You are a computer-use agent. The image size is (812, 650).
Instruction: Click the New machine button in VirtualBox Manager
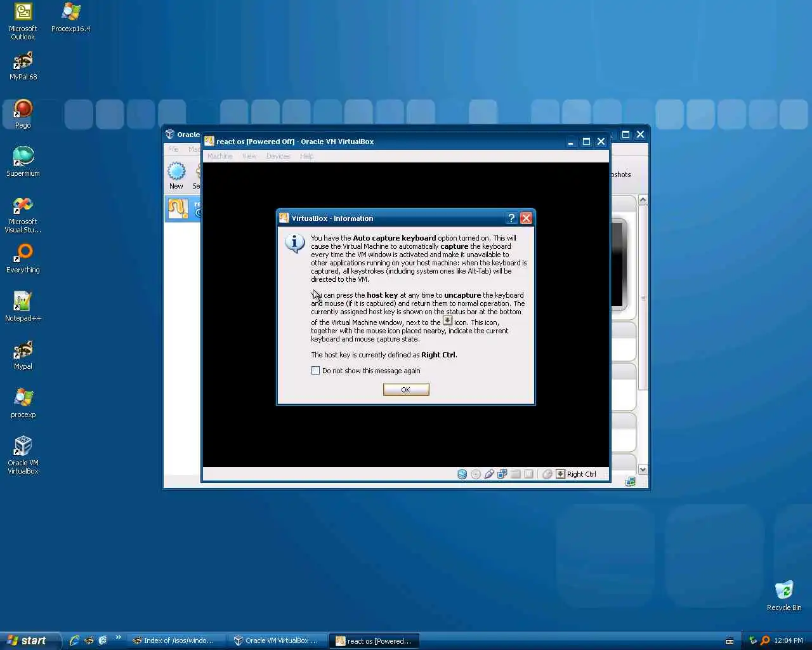click(176, 176)
